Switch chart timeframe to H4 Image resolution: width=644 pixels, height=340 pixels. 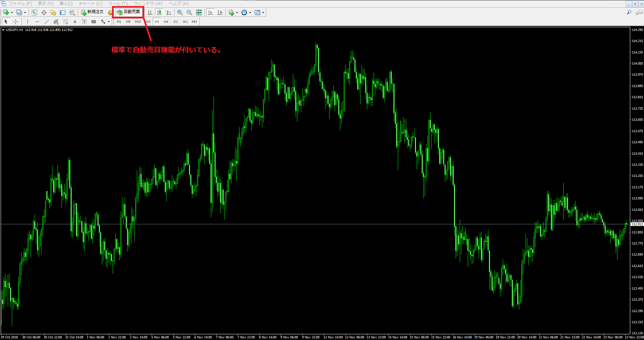point(166,22)
